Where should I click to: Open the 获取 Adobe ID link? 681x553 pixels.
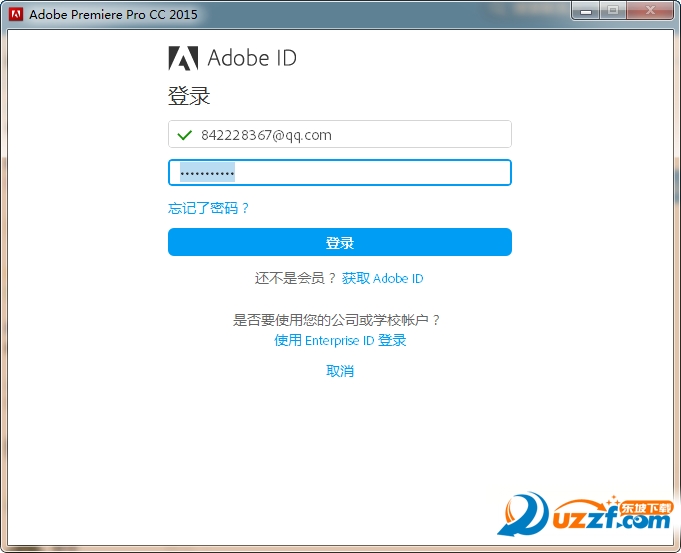(x=382, y=278)
